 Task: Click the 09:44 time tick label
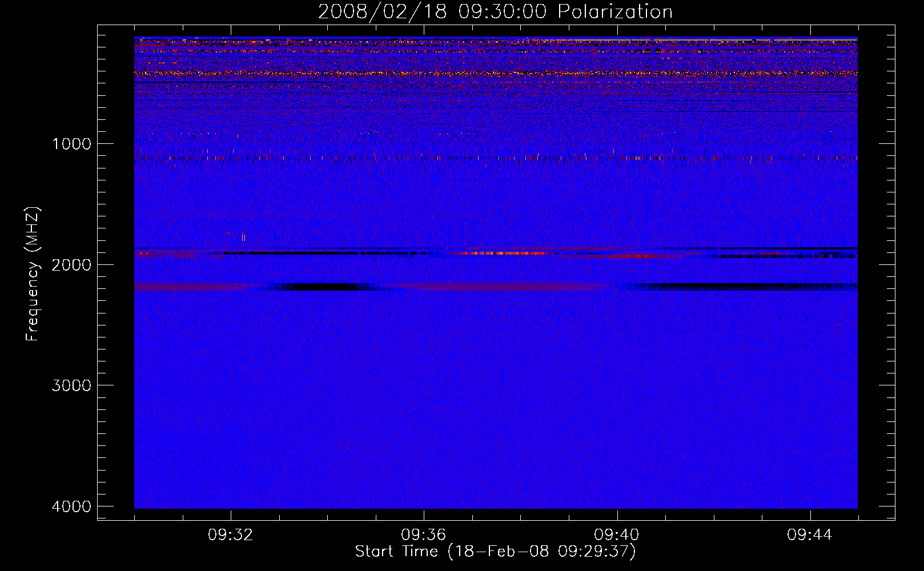tap(810, 535)
